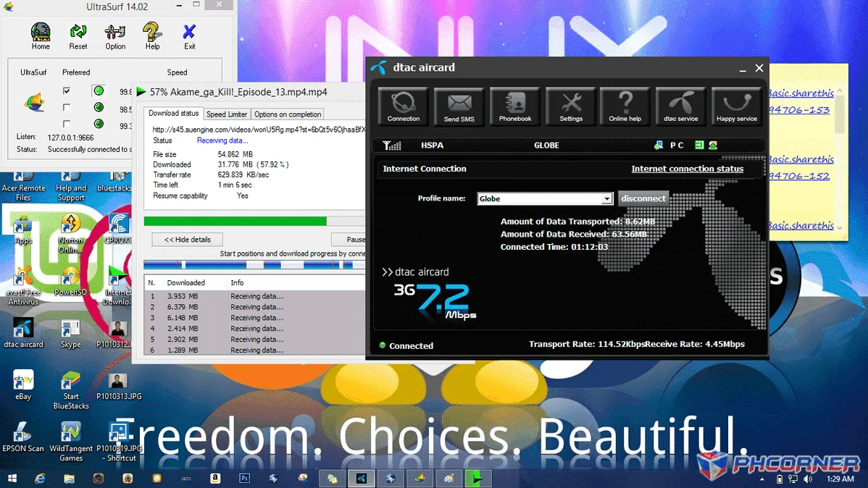Screen dimensions: 868x488
Task: Open the Send SMS tool
Action: [459, 106]
